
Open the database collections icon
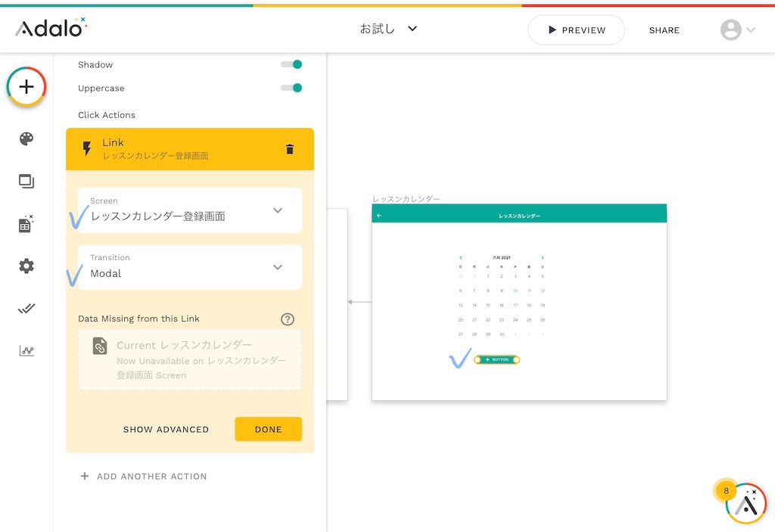tap(26, 224)
